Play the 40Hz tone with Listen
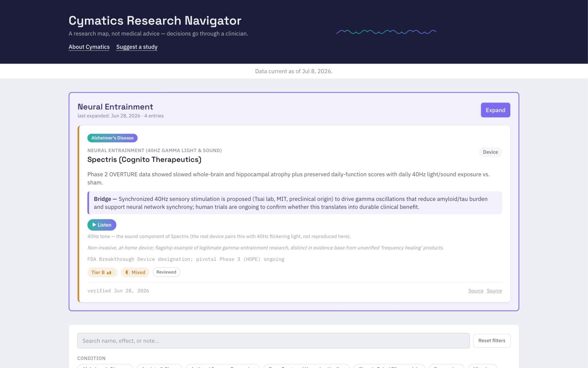Viewport: 588px width, 368px height. (x=102, y=225)
